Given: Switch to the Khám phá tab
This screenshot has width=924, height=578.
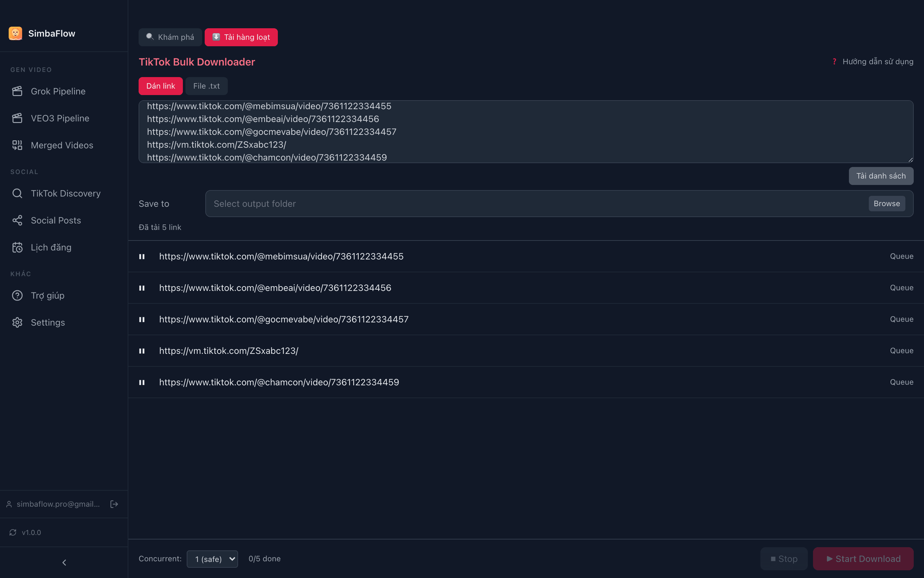Looking at the screenshot, I should point(170,37).
